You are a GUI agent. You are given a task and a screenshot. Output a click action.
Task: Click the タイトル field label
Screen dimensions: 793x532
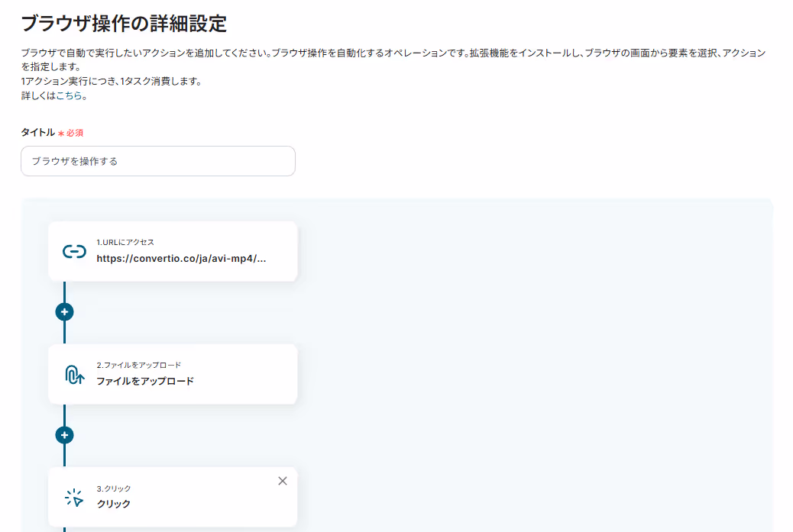click(38, 132)
